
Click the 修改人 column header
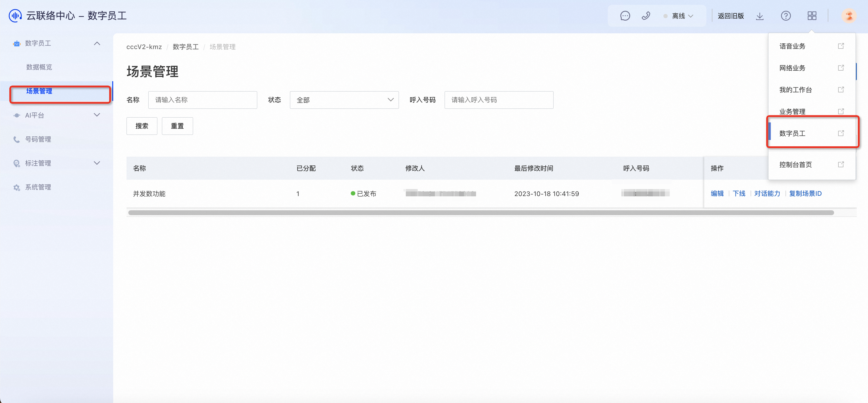[415, 168]
